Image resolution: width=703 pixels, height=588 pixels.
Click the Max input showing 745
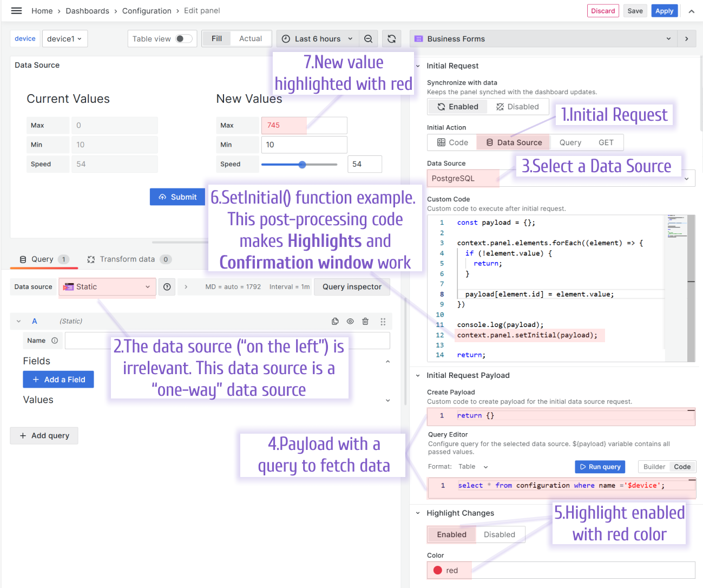point(284,125)
